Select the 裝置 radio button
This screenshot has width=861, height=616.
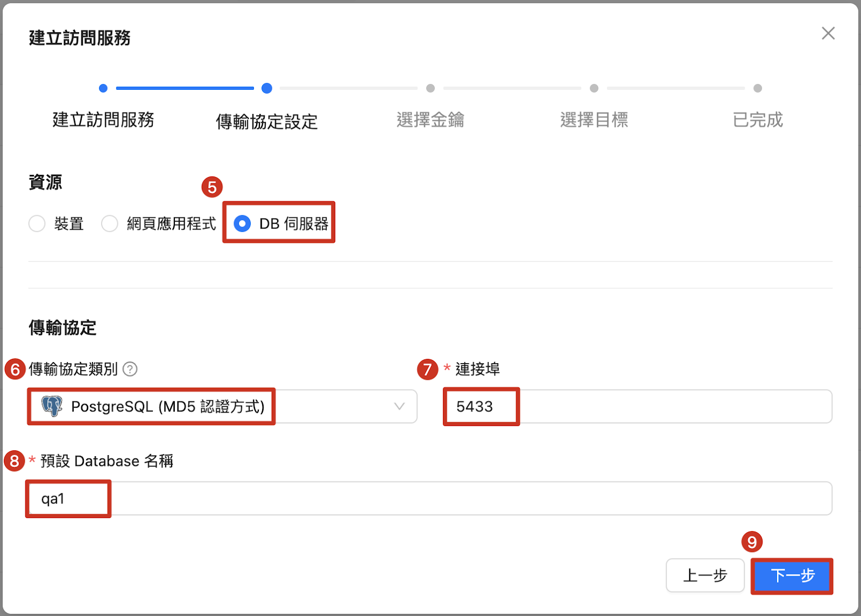coord(37,223)
